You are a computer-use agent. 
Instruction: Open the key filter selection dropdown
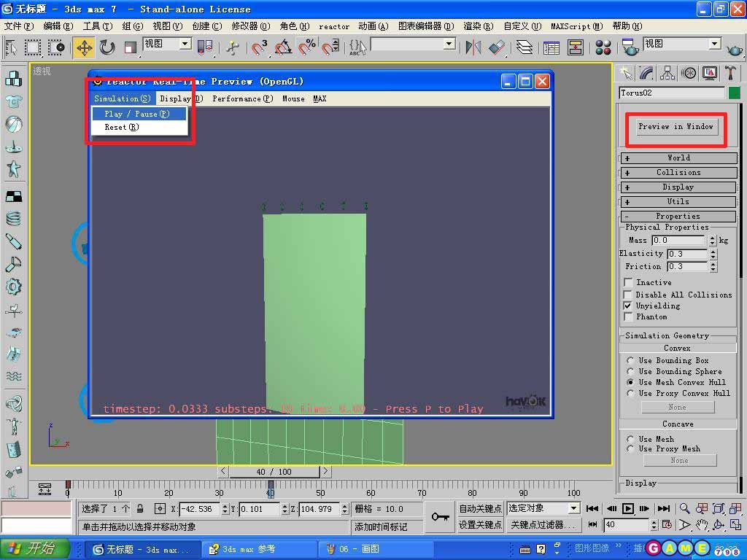[x=573, y=508]
